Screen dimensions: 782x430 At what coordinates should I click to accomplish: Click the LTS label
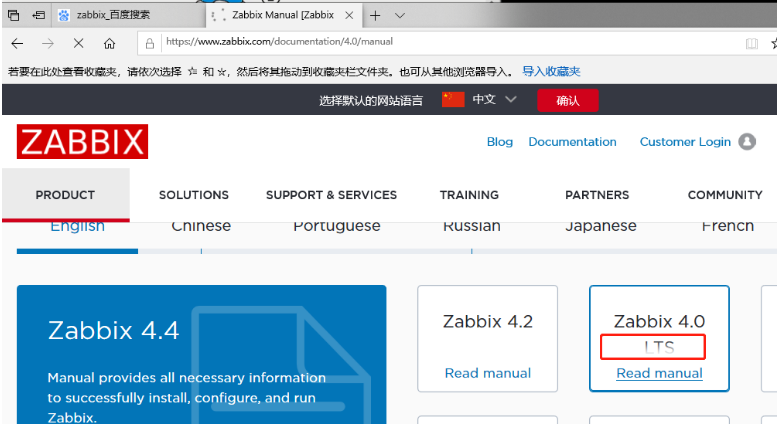(659, 347)
